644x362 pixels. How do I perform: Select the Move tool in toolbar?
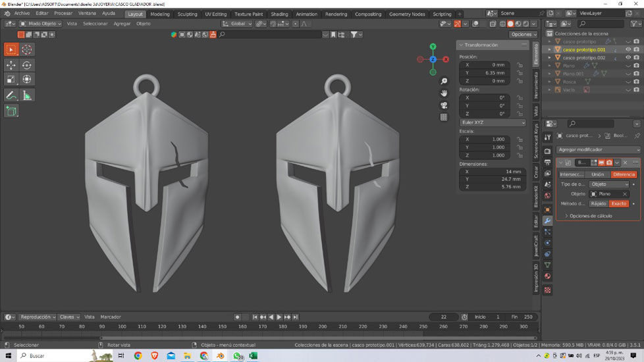pos(11,65)
